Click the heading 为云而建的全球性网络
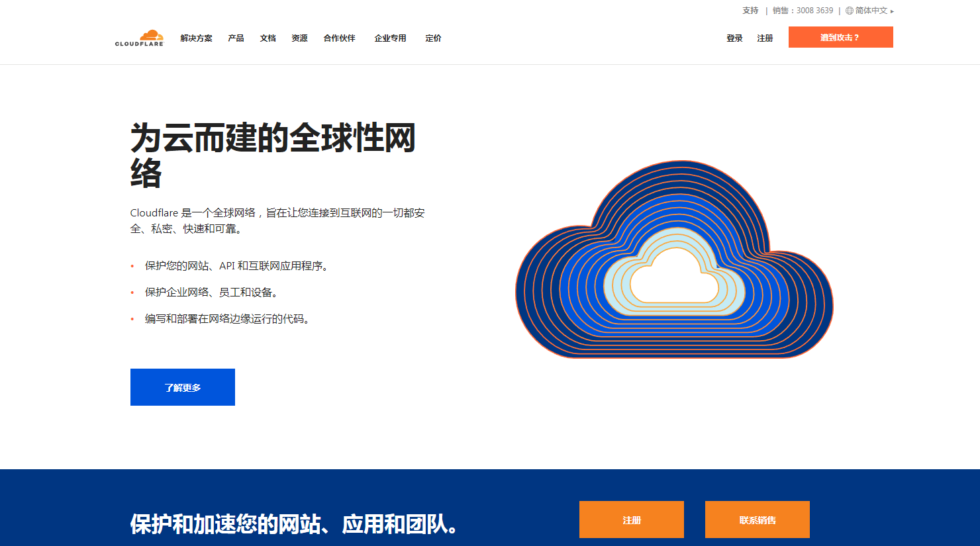 point(273,156)
